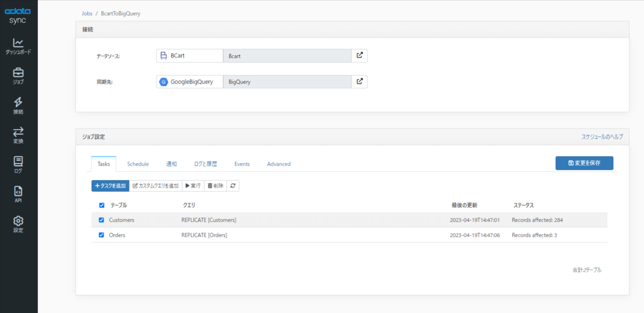The height and width of the screenshot is (313, 644).
Task: Select the Customers table name
Action: tap(122, 220)
